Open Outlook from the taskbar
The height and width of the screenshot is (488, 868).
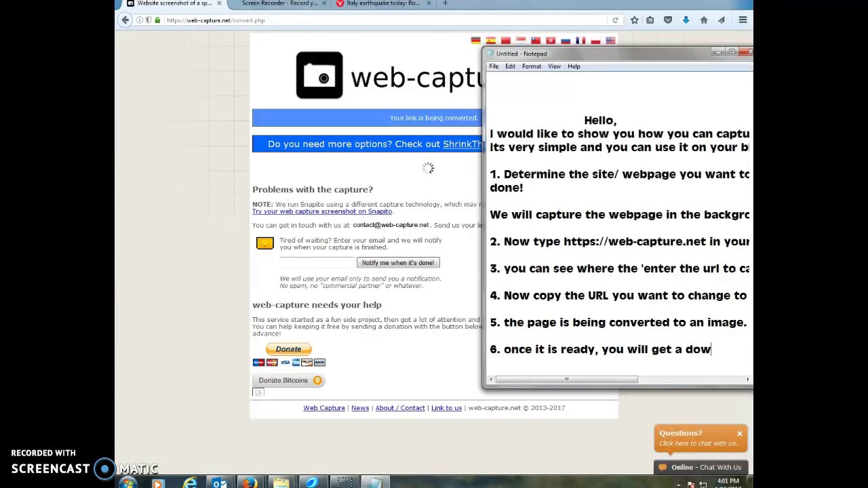click(218, 483)
